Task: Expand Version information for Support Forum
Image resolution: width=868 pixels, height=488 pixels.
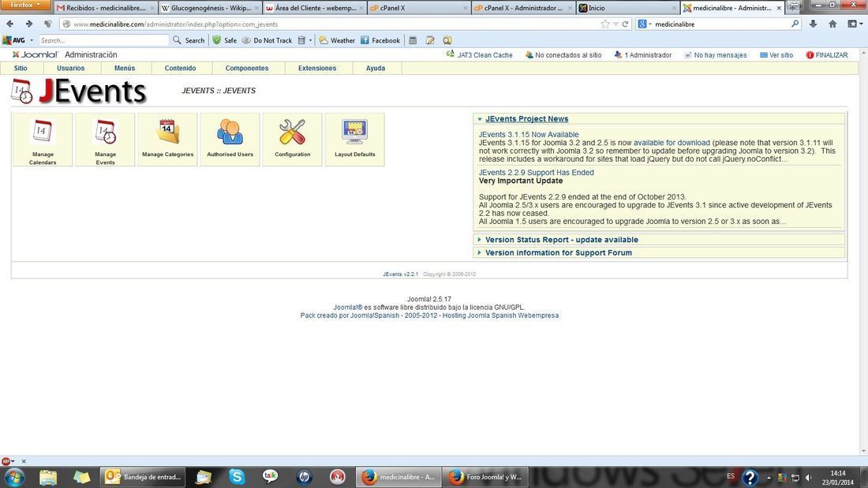Action: point(558,252)
